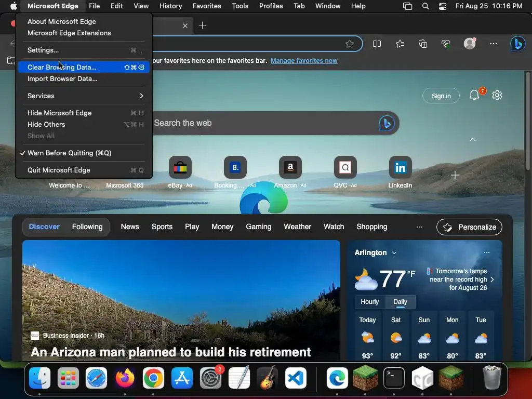Open Settings from Edge menu
The height and width of the screenshot is (399, 532).
click(x=84, y=50)
